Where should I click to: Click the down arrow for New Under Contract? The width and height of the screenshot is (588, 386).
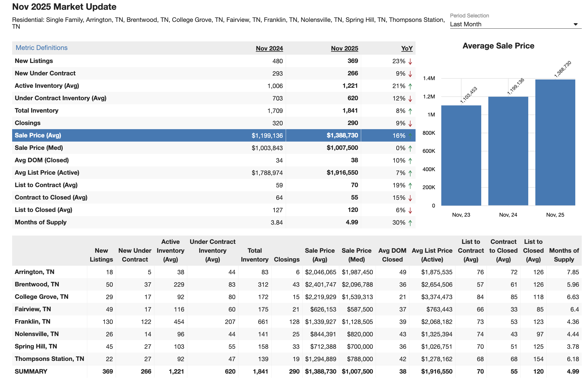pos(410,74)
